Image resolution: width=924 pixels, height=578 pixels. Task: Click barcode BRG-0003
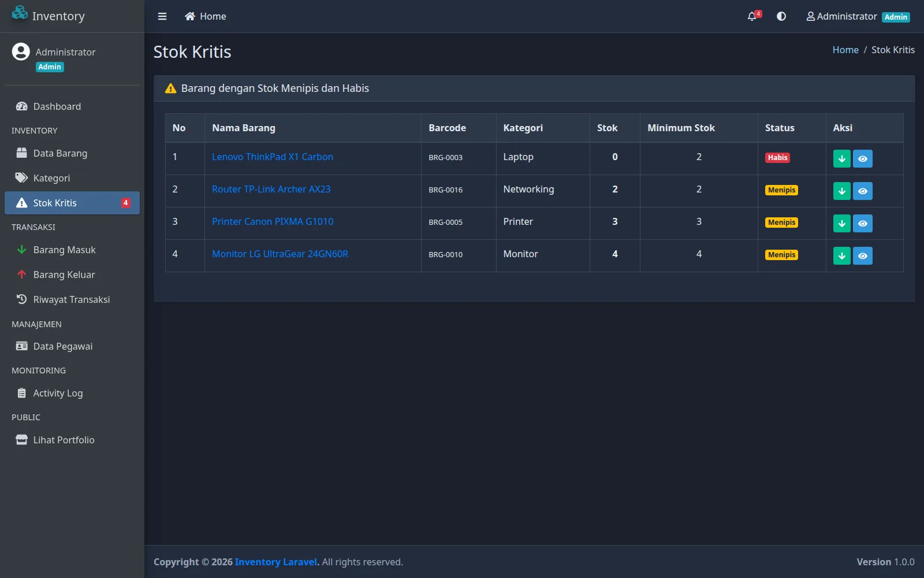click(445, 157)
